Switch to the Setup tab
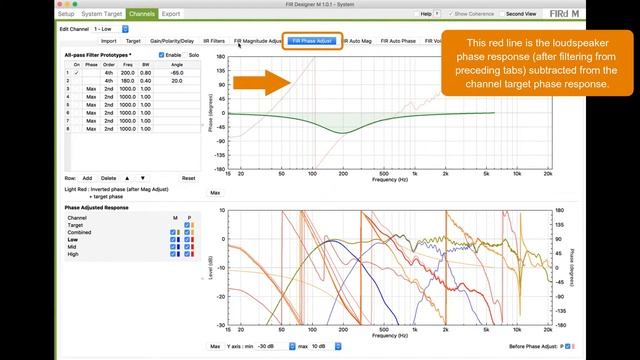Screen dimensions: 640x360 [x=66, y=14]
